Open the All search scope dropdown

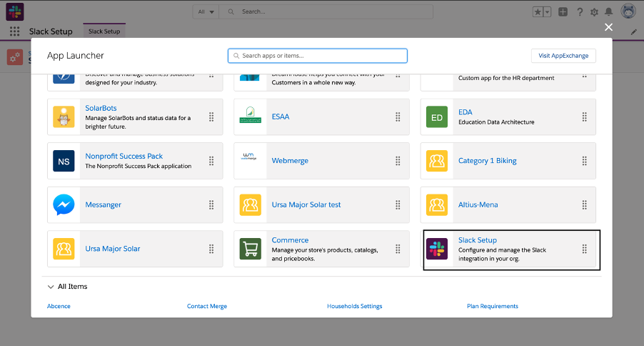click(x=206, y=12)
